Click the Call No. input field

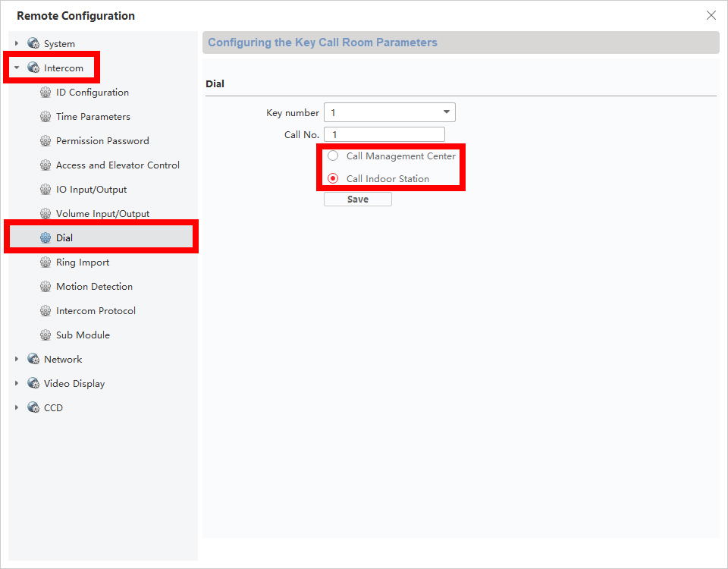tap(384, 134)
